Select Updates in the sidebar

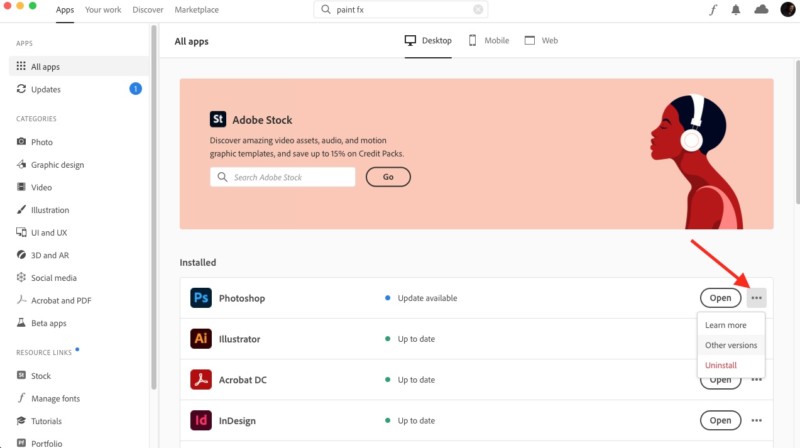(45, 89)
